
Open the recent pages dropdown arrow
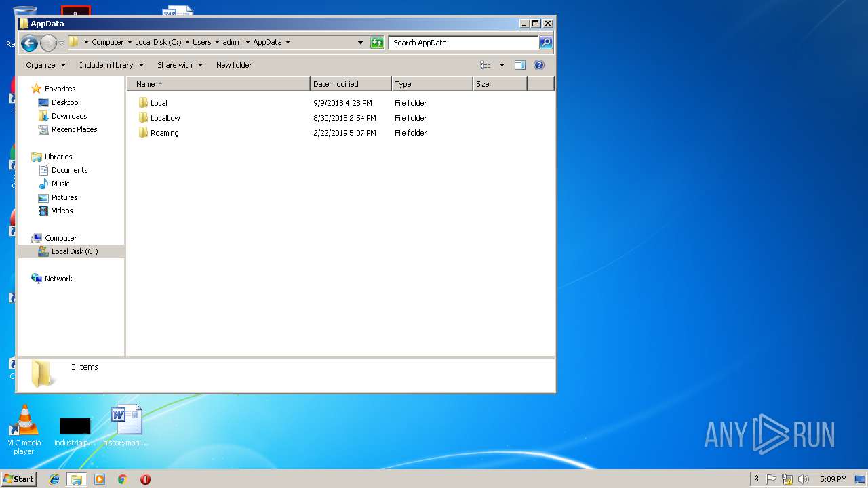point(61,43)
